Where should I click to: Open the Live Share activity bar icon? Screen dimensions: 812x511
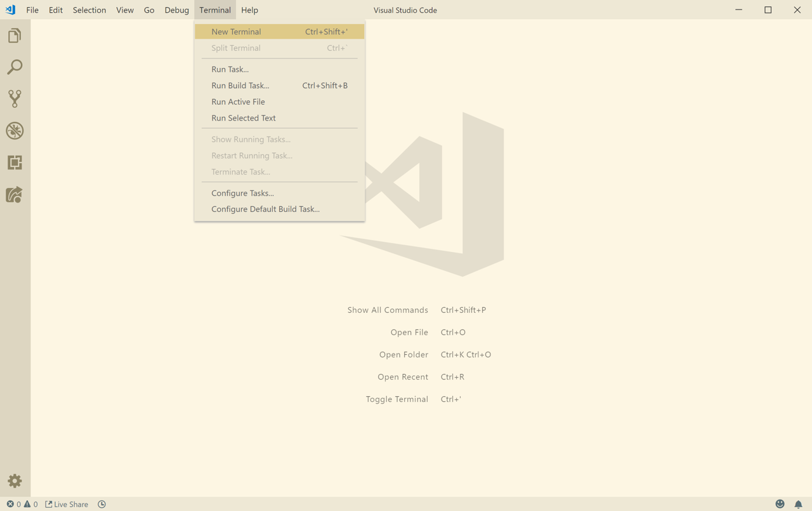tap(15, 194)
